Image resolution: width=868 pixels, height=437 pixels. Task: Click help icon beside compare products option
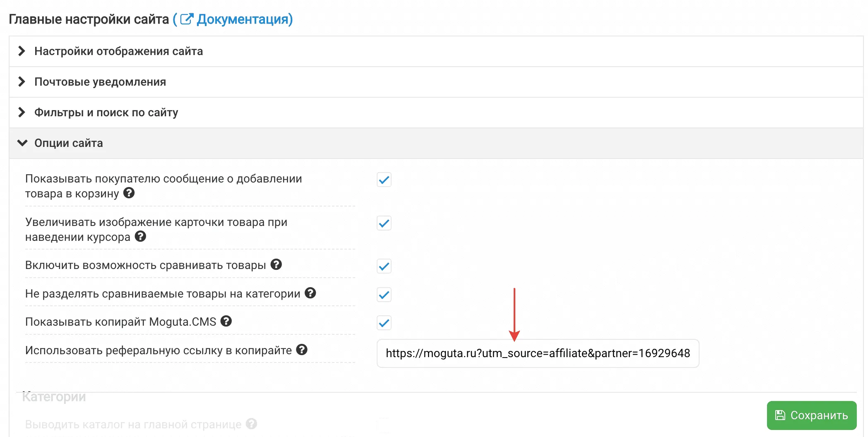(276, 264)
